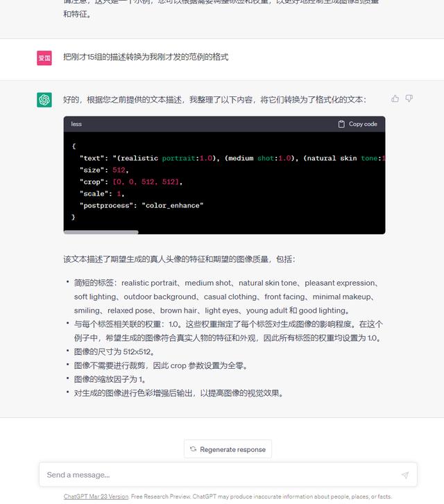Click the "crop" array line in code
This screenshot has width=444, height=504.
click(131, 182)
